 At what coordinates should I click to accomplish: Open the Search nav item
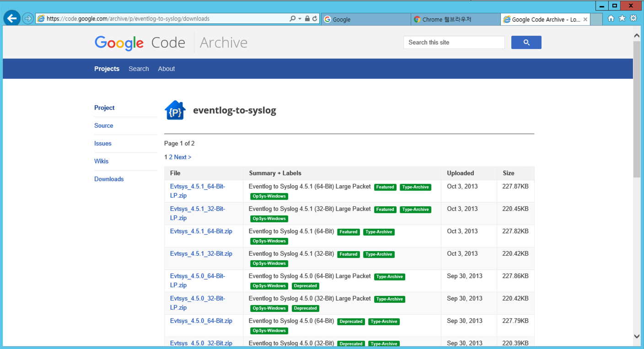[139, 69]
